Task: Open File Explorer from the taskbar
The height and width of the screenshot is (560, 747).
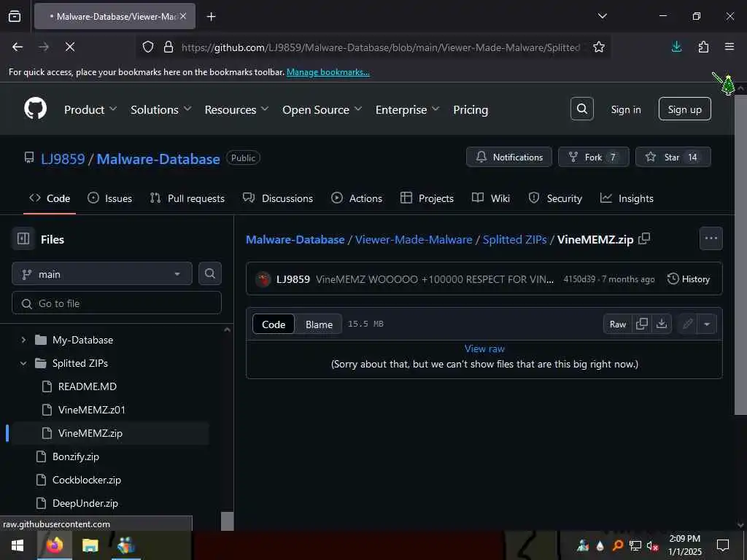Action: 90,545
